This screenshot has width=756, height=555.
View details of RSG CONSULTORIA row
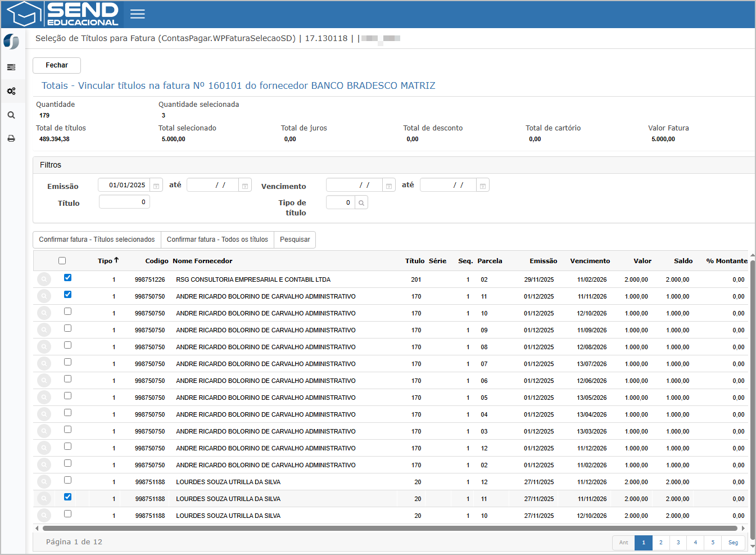click(44, 279)
